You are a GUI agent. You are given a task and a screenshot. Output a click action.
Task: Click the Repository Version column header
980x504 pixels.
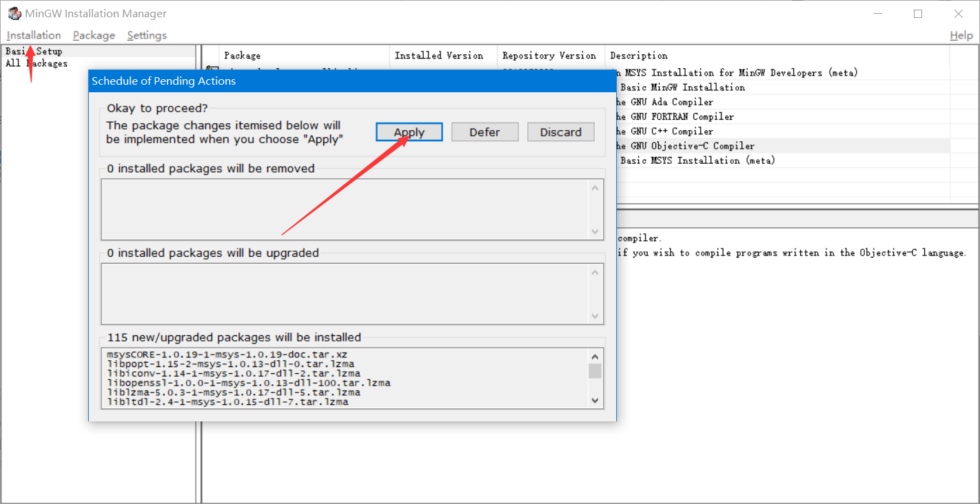pos(551,56)
